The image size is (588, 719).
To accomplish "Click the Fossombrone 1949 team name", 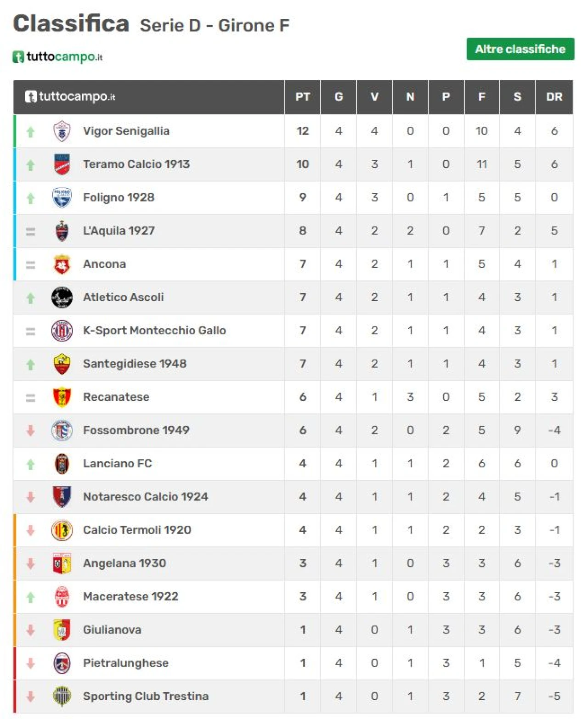I will [x=136, y=430].
